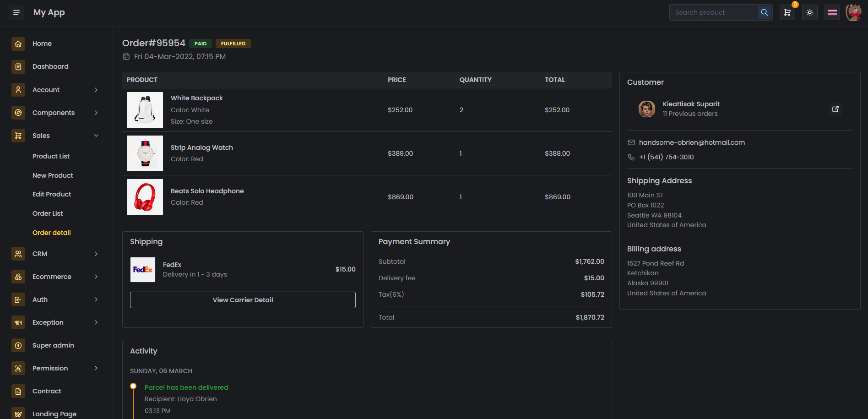Open Order List submenu item

[48, 213]
